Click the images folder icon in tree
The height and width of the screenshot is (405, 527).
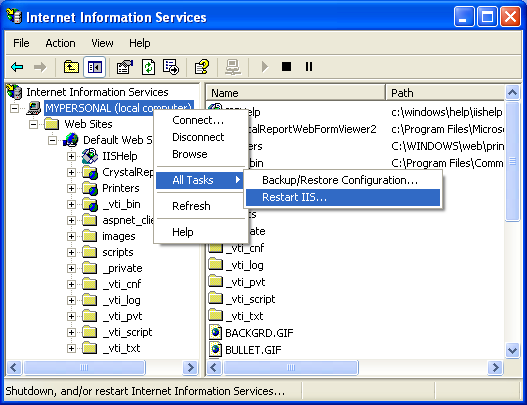point(90,236)
